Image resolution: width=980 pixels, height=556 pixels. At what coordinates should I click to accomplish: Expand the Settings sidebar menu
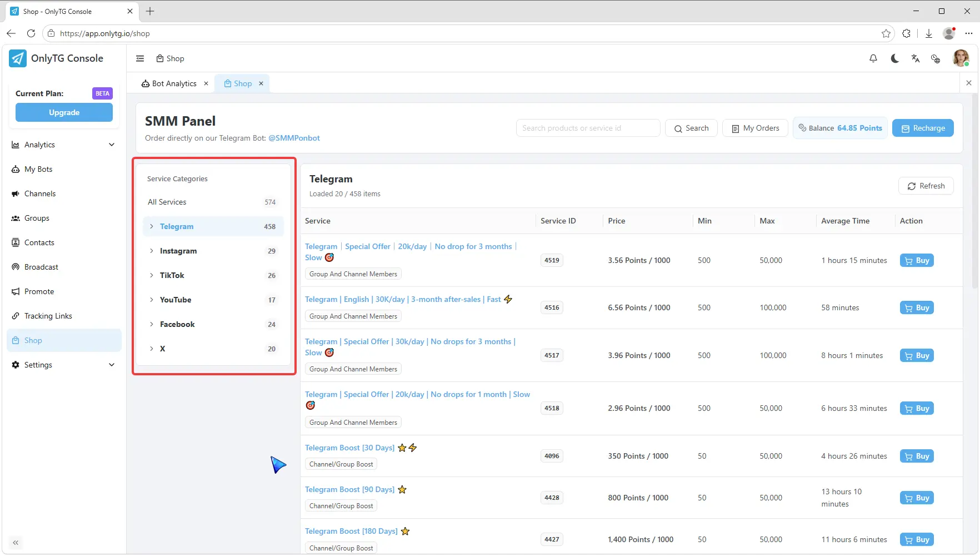point(64,365)
